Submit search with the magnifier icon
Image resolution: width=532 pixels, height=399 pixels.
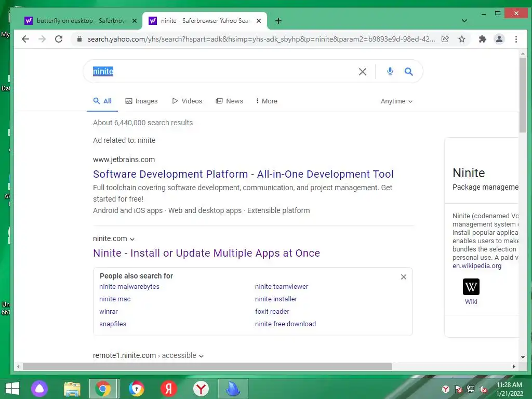point(409,71)
